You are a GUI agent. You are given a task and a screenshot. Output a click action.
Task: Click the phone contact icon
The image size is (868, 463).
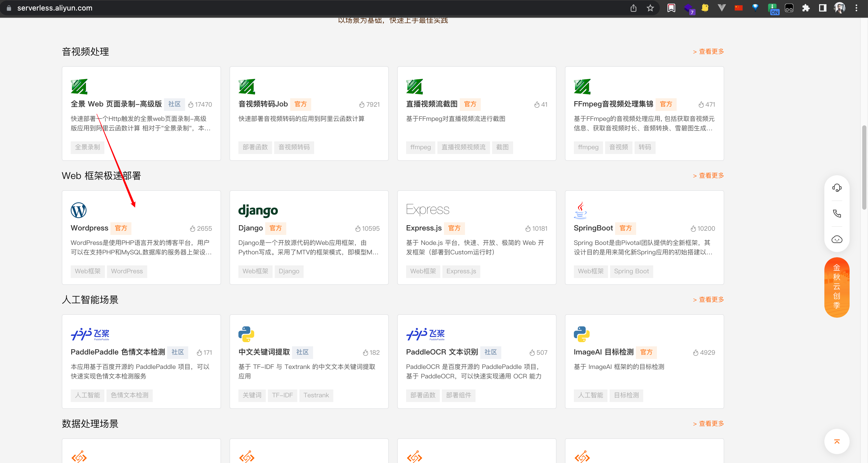click(837, 213)
